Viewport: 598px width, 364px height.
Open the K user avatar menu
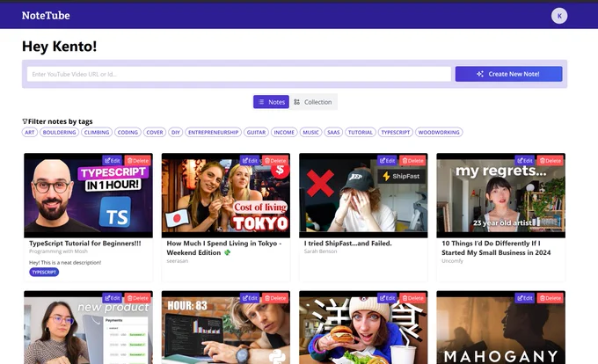[x=559, y=16]
